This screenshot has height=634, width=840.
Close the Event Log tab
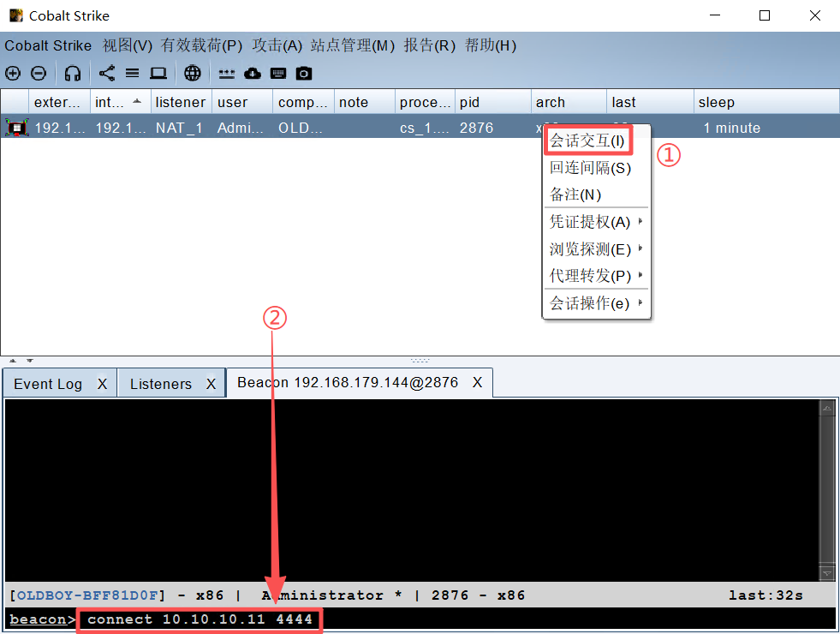click(102, 384)
